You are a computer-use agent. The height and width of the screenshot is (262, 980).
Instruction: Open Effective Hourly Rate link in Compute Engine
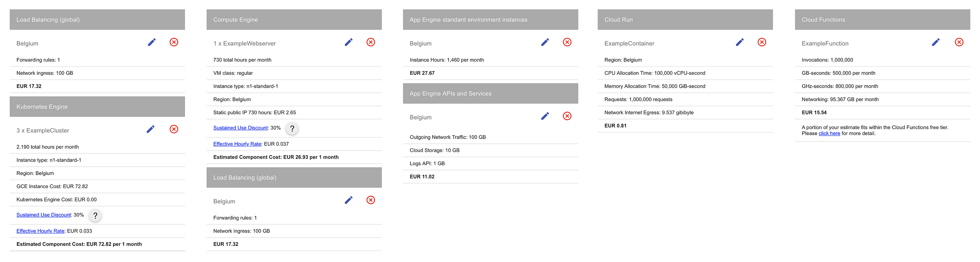(237, 144)
